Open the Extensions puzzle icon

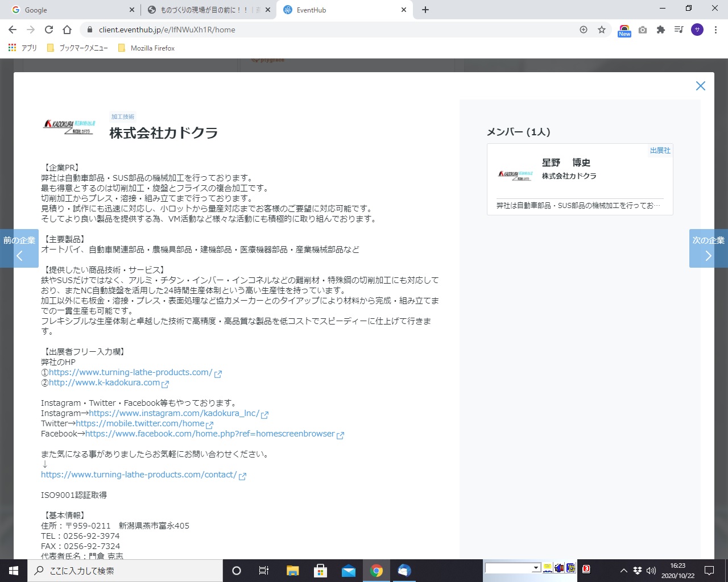660,30
